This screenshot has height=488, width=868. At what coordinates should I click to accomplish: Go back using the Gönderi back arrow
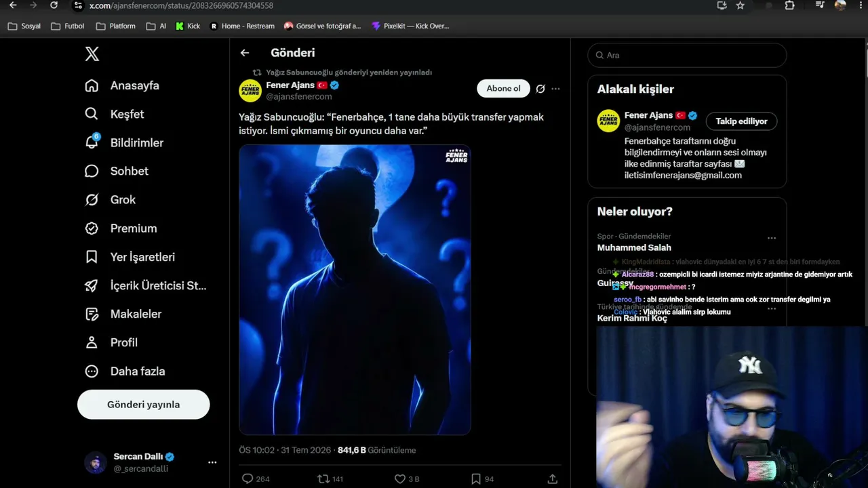(x=245, y=53)
